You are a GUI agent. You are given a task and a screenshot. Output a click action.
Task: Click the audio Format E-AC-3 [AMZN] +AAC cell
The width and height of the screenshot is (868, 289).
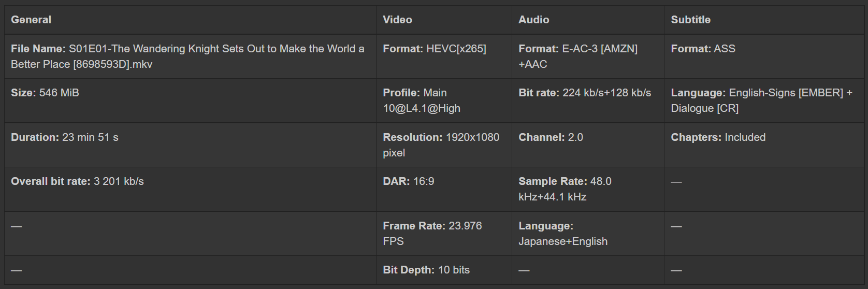[577, 56]
